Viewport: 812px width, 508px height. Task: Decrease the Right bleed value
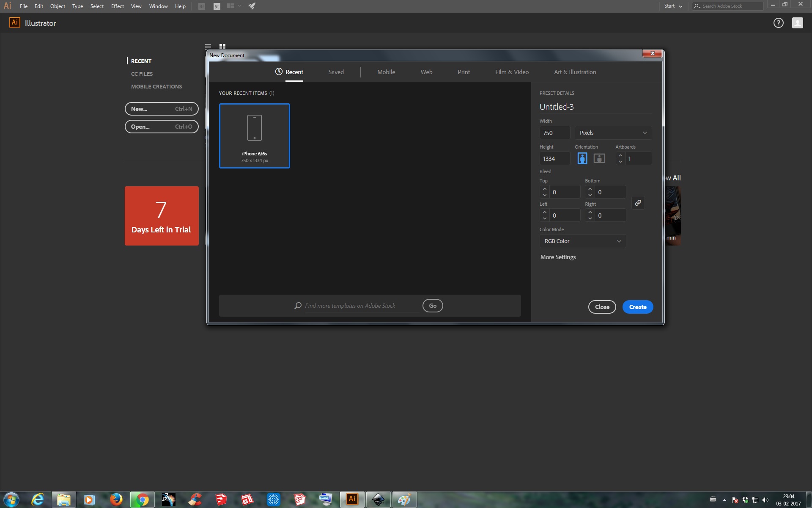590,218
